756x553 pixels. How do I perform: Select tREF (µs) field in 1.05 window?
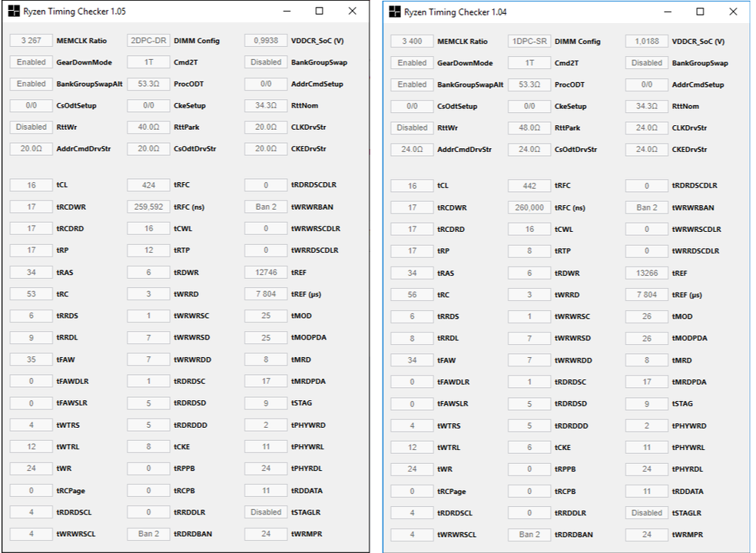pos(266,294)
